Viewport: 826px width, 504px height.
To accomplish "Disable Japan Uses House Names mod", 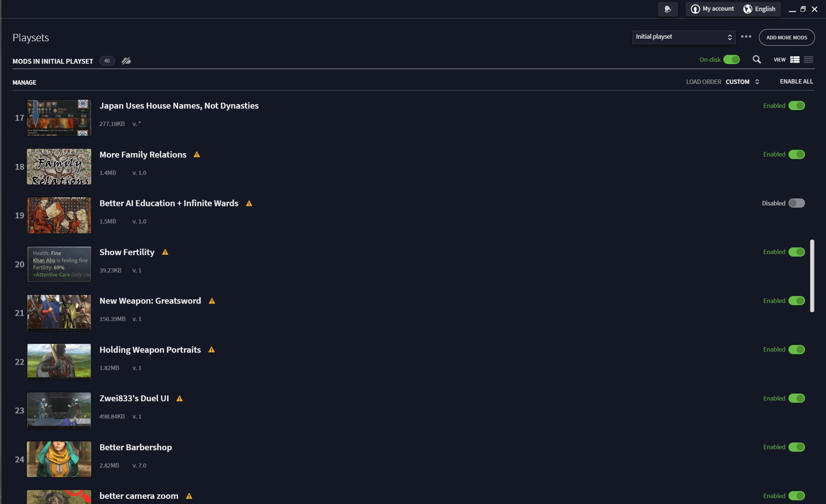I will 796,106.
